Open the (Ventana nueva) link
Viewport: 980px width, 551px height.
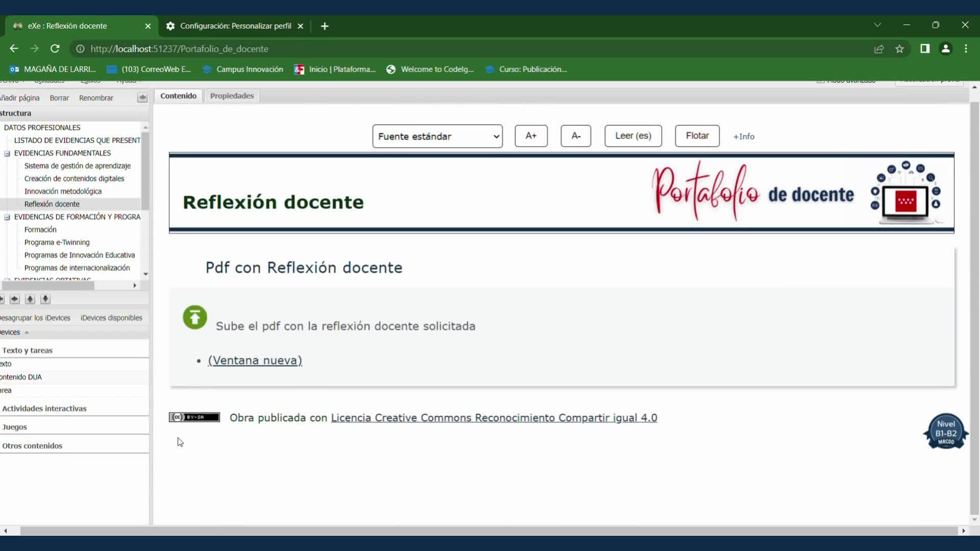tap(255, 360)
